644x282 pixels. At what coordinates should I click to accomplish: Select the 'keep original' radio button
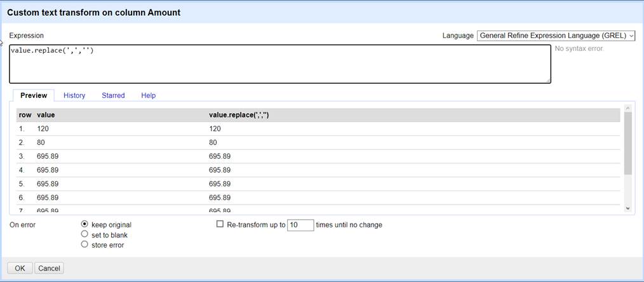84,224
